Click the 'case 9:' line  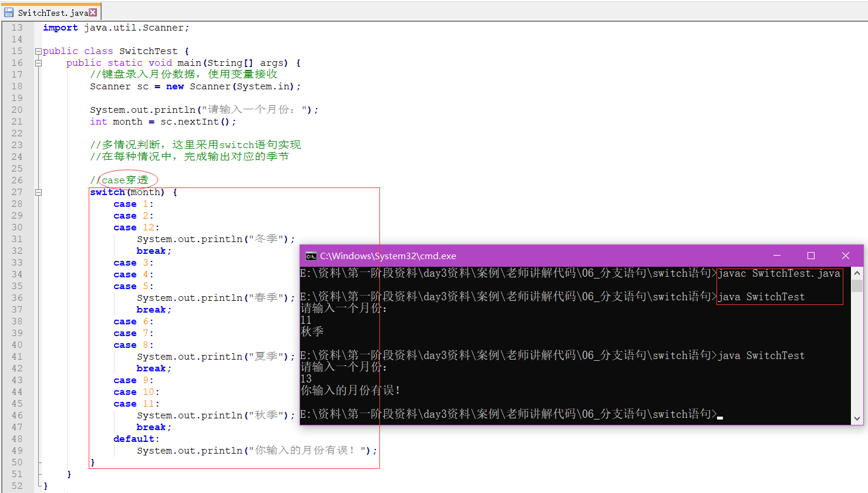[x=133, y=380]
